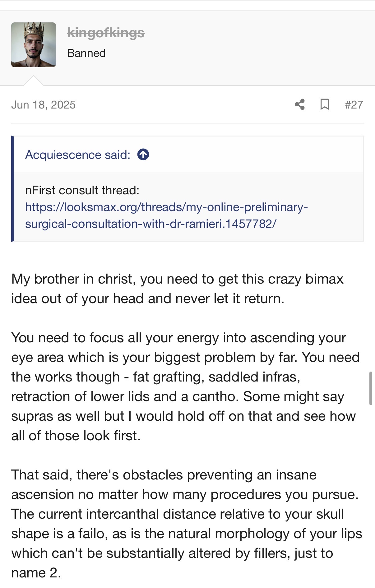
Task: Click the 'Banned' user title label
Action: coord(86,53)
